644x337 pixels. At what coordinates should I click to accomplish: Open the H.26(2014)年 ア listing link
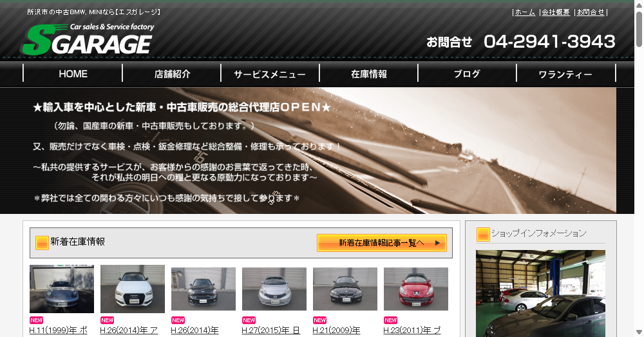(129, 331)
